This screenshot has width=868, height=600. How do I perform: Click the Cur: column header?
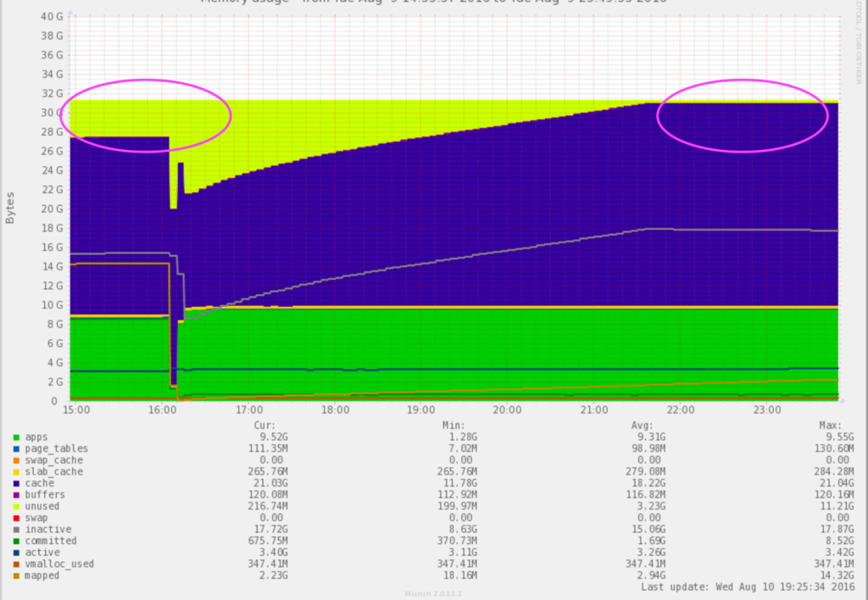coord(264,425)
